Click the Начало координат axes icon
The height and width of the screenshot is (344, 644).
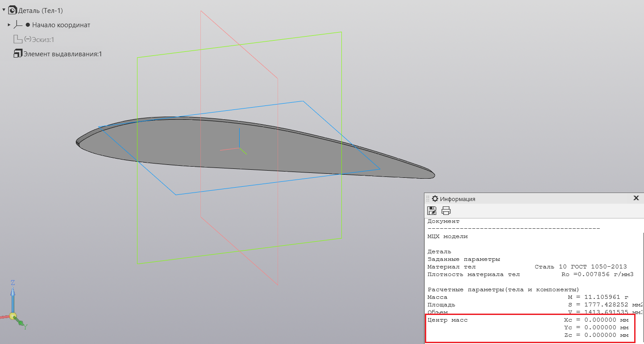pos(18,25)
